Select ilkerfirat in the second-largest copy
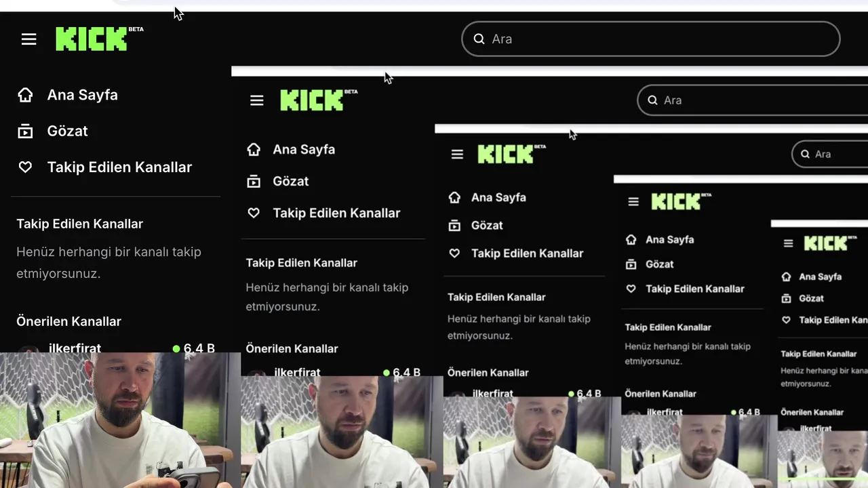 click(x=297, y=371)
